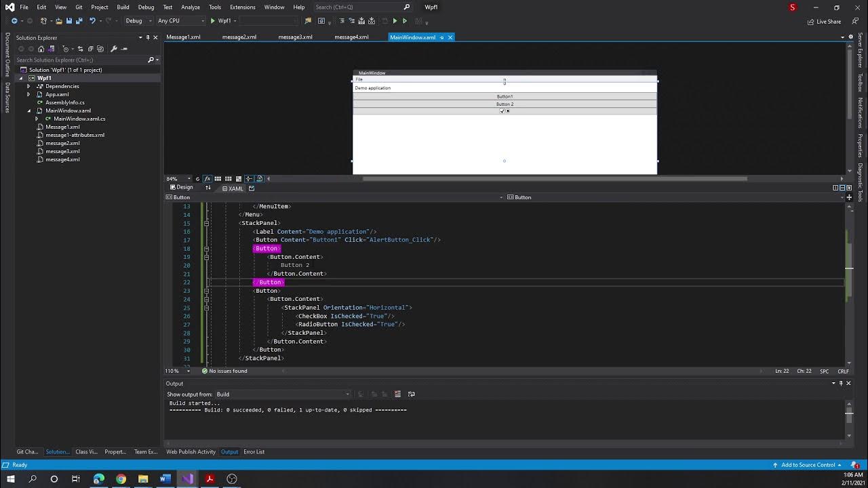Screen dimensions: 868x488
Task: Click the Save All toolbar icon
Action: pos(79,21)
